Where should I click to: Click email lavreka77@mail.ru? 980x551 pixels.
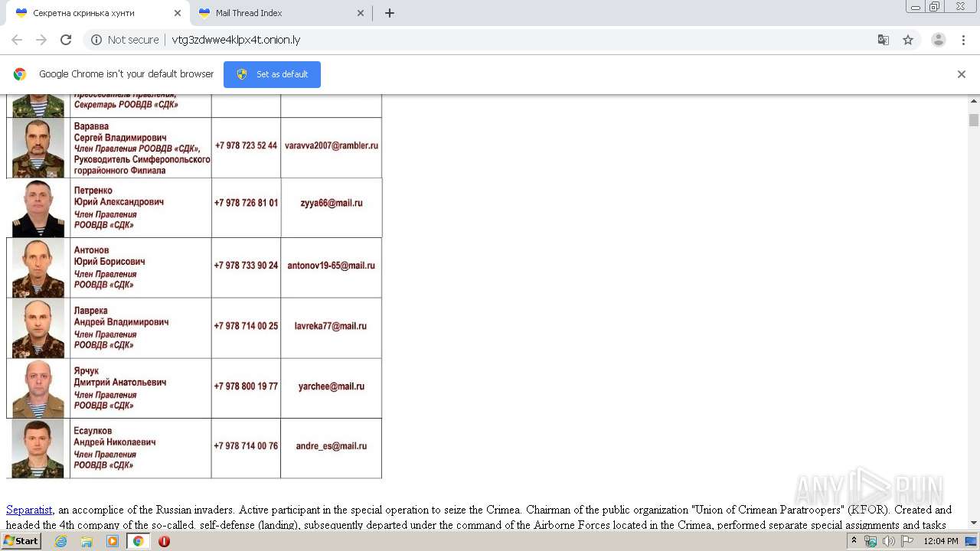coord(331,326)
